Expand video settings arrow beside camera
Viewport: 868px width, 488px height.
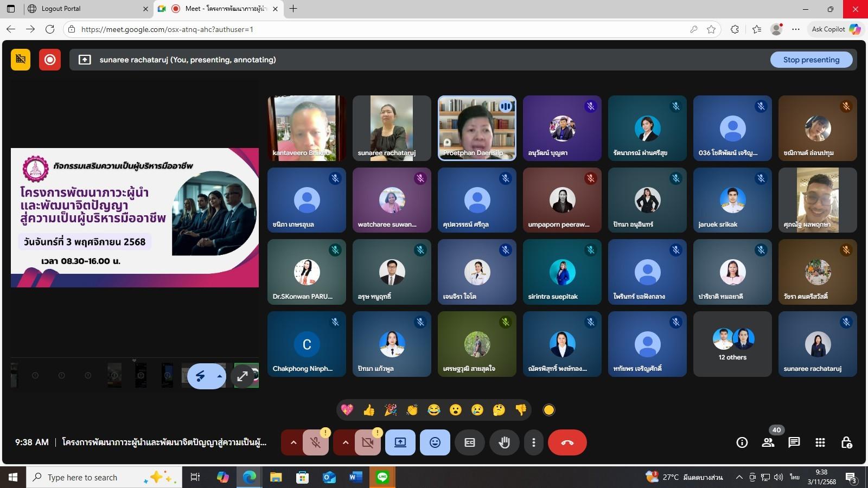[x=346, y=442]
